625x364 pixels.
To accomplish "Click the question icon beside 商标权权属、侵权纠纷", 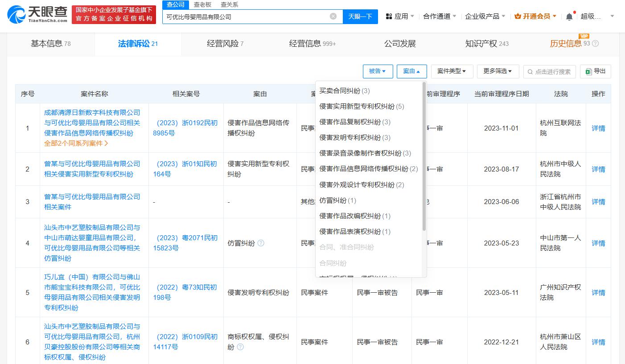I will [240, 347].
